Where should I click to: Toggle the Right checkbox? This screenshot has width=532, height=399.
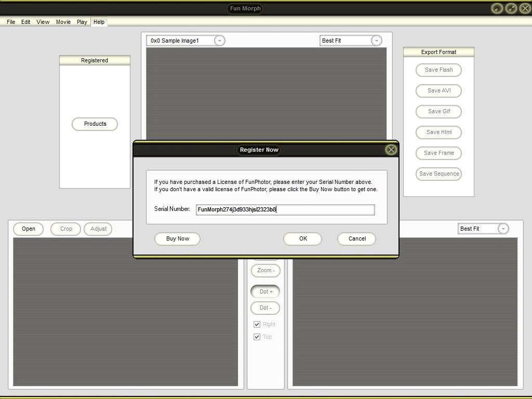pyautogui.click(x=257, y=324)
